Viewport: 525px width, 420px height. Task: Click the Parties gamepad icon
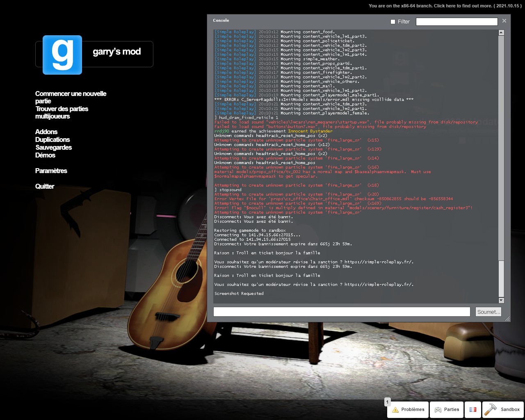point(438,410)
